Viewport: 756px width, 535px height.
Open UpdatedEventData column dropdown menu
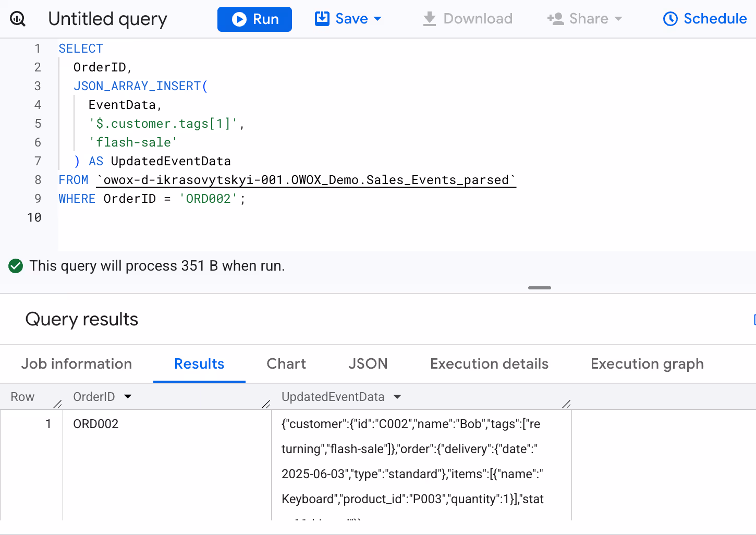tap(397, 397)
